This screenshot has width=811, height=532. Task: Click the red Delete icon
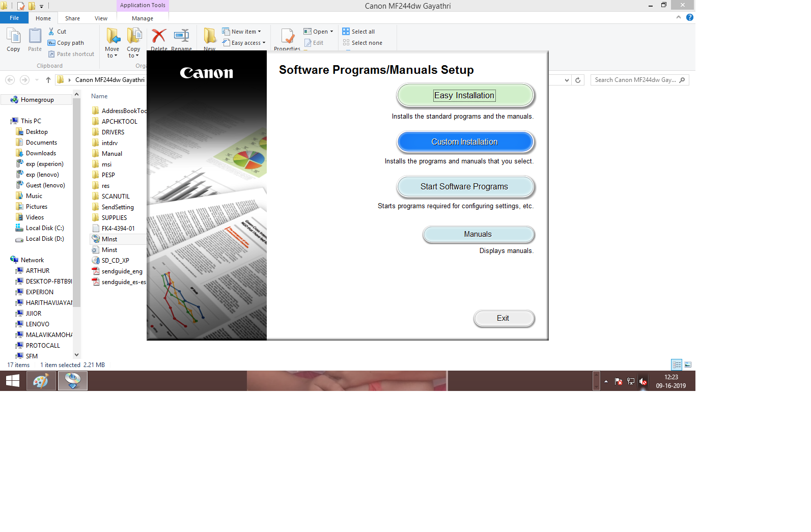(x=159, y=36)
